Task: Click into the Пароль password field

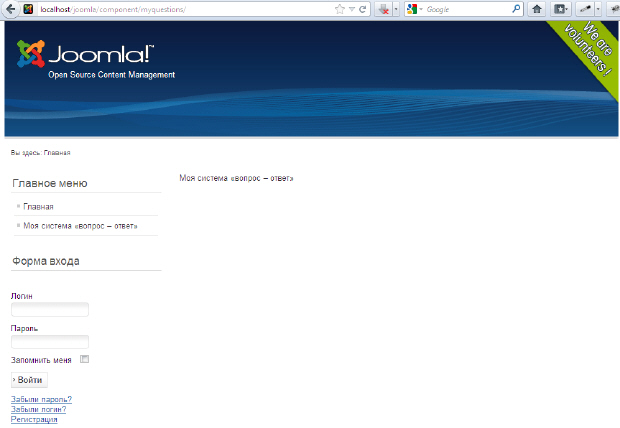Action: coord(50,342)
